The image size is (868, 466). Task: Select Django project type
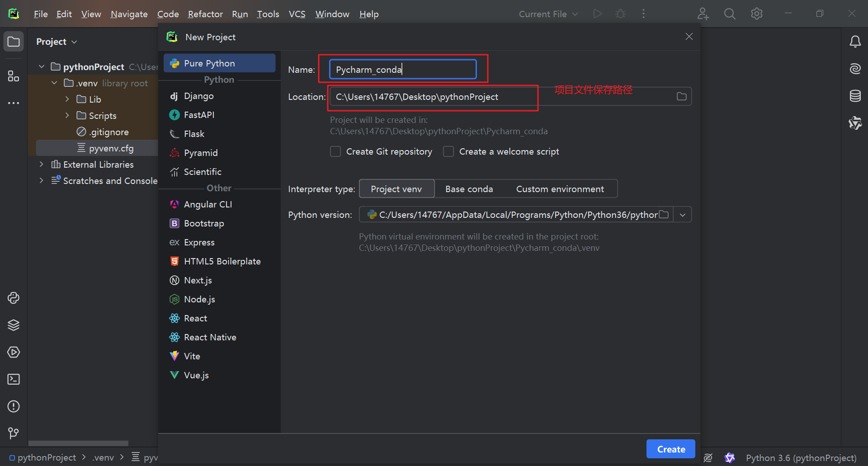coord(219,96)
